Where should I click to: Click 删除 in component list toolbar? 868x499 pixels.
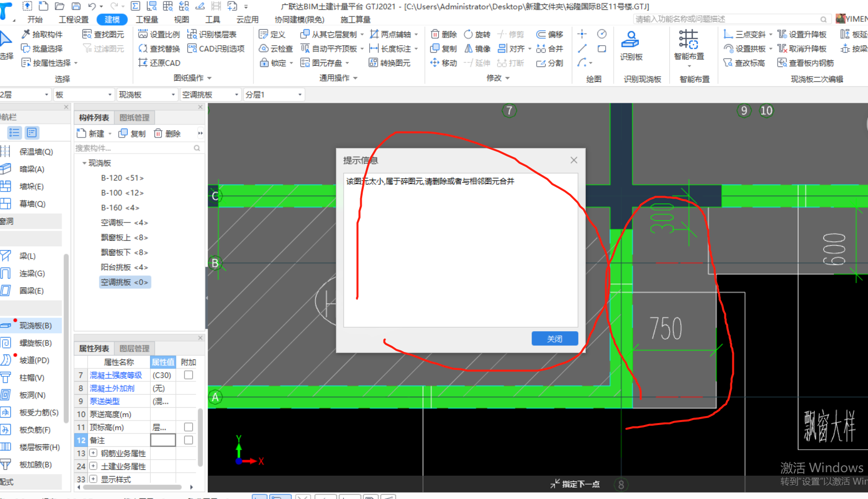coord(167,133)
